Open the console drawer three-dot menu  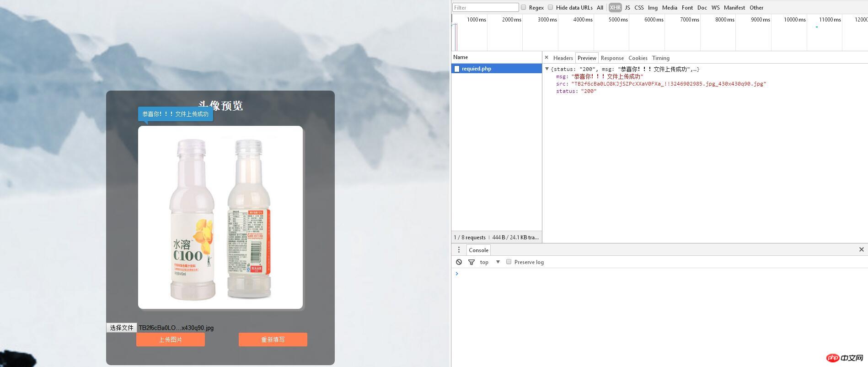459,250
